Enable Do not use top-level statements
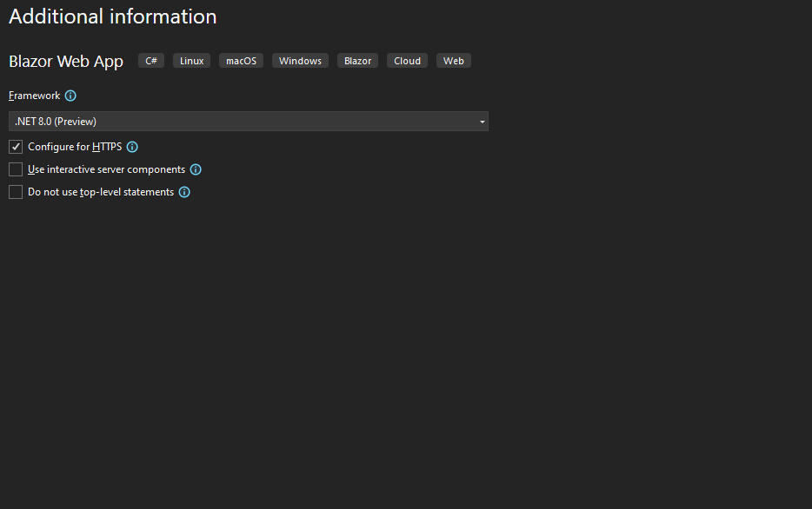812x509 pixels. (x=15, y=191)
